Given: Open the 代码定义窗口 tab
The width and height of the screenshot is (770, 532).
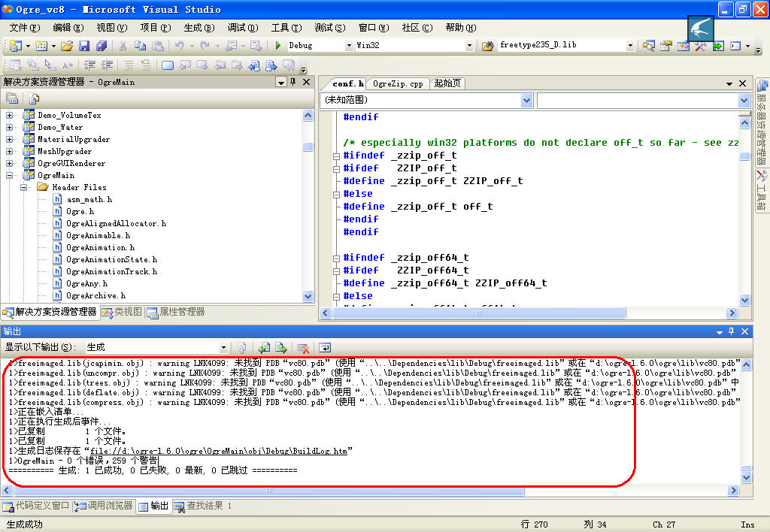Looking at the screenshot, I should point(36,506).
